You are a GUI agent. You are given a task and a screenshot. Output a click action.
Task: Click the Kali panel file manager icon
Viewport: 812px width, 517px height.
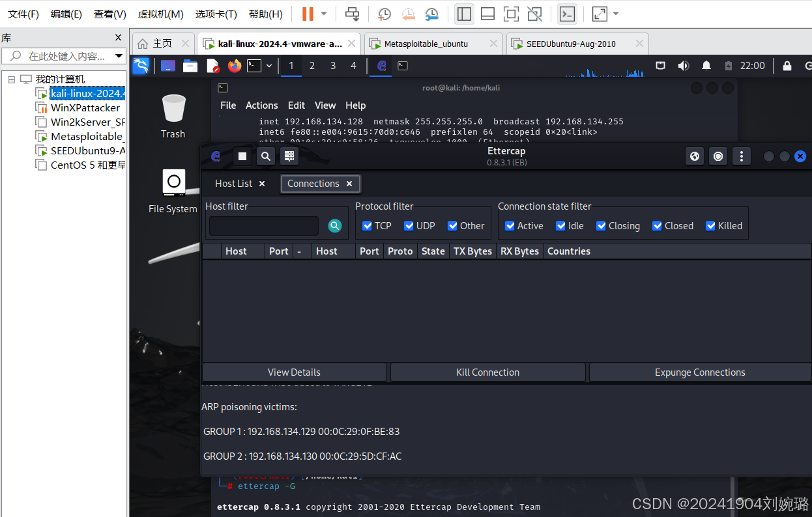click(190, 65)
